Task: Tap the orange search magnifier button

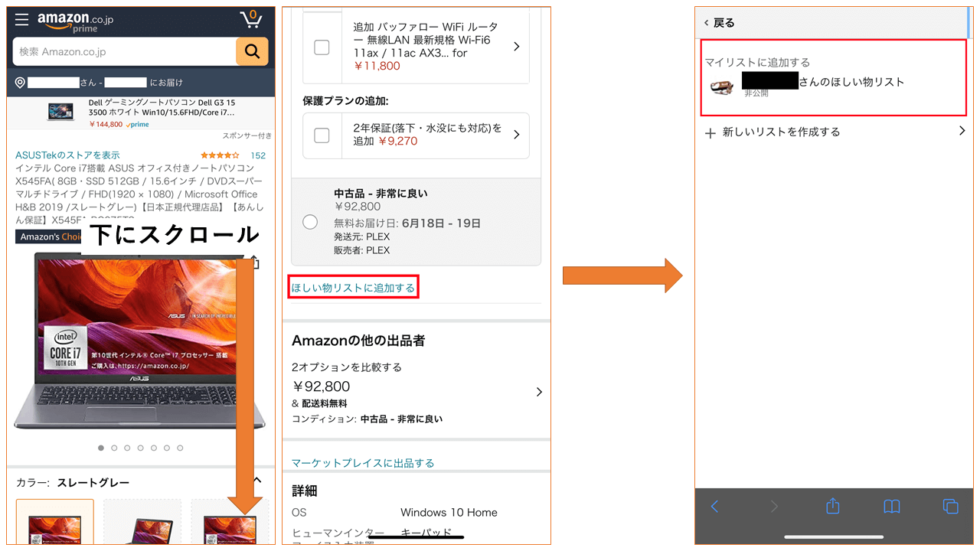Action: click(x=251, y=51)
